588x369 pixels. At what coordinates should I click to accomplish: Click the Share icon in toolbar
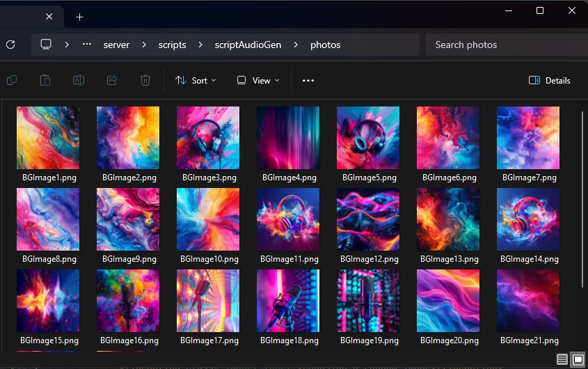pyautogui.click(x=112, y=80)
